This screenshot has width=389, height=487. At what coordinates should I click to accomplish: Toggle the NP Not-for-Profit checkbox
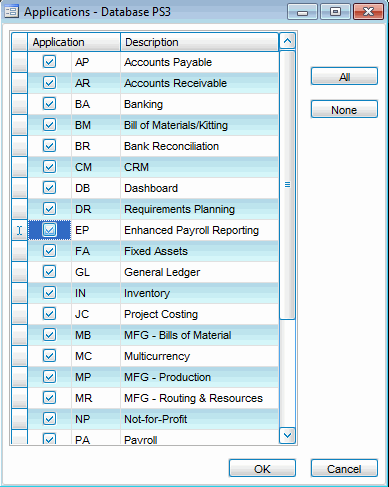49,419
